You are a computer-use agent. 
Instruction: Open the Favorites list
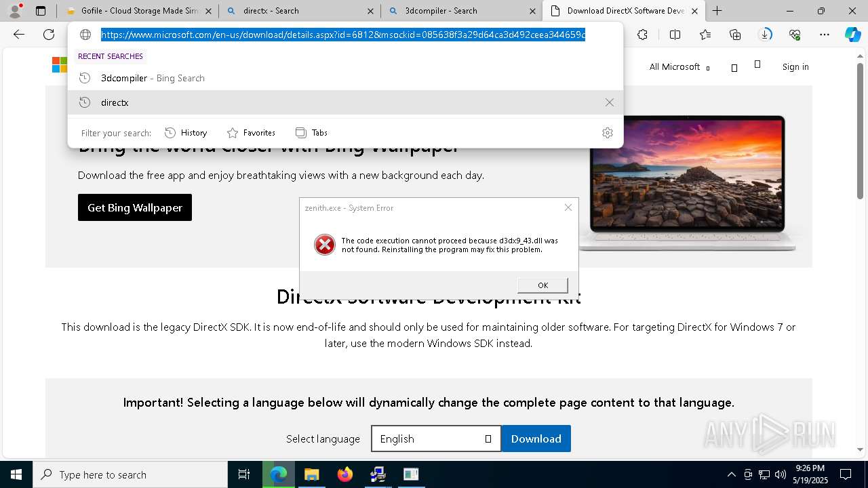[x=705, y=35]
